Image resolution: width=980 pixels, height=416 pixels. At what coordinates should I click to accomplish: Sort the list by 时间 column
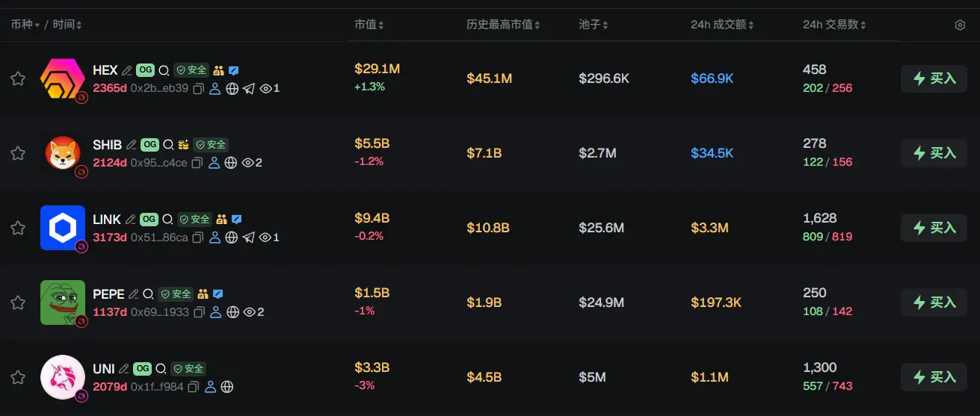tap(67, 25)
